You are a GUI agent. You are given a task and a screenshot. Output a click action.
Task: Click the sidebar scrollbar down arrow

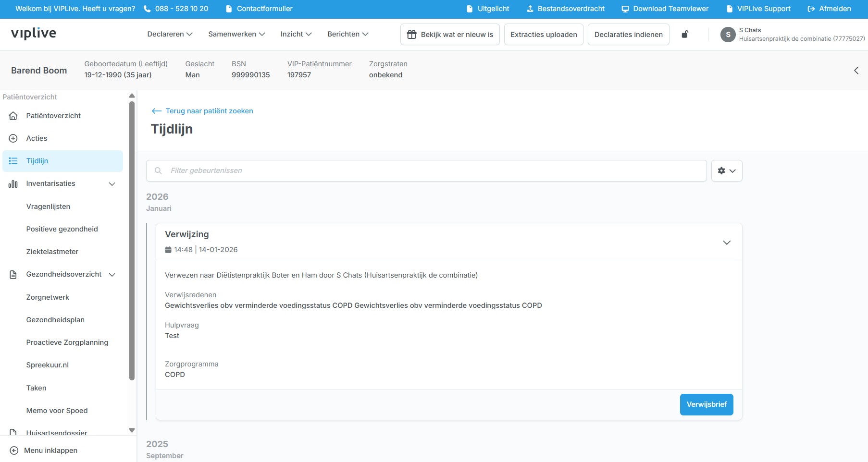132,430
